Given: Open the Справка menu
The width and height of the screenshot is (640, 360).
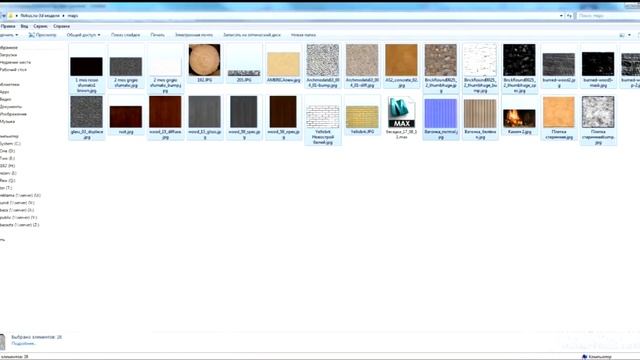Looking at the screenshot, I should pyautogui.click(x=62, y=26).
